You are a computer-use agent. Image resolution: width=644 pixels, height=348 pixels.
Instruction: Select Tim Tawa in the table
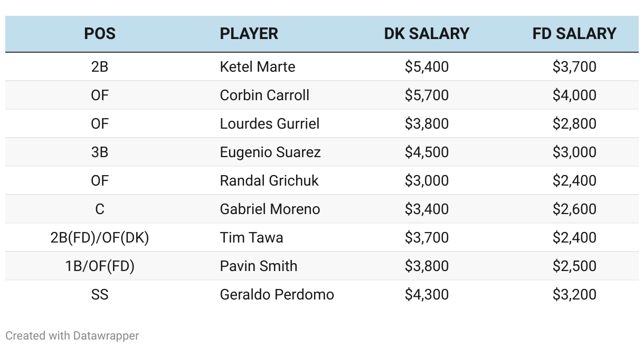pyautogui.click(x=251, y=238)
